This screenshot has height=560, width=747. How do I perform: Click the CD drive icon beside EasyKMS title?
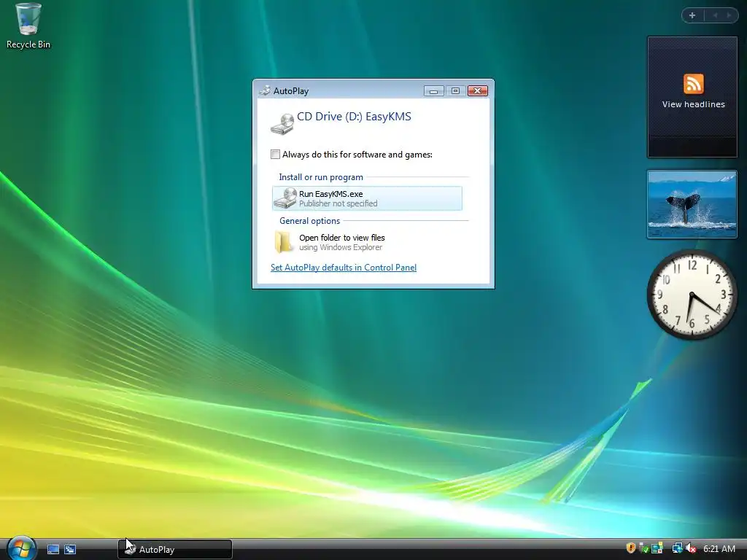click(x=282, y=124)
